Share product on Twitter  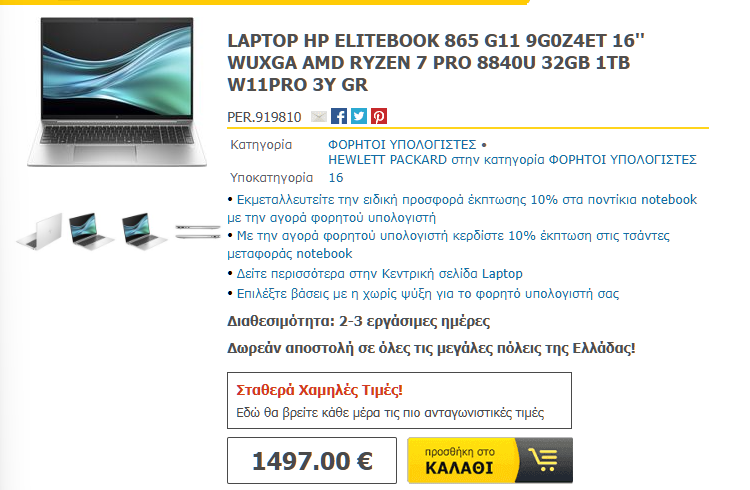click(359, 116)
